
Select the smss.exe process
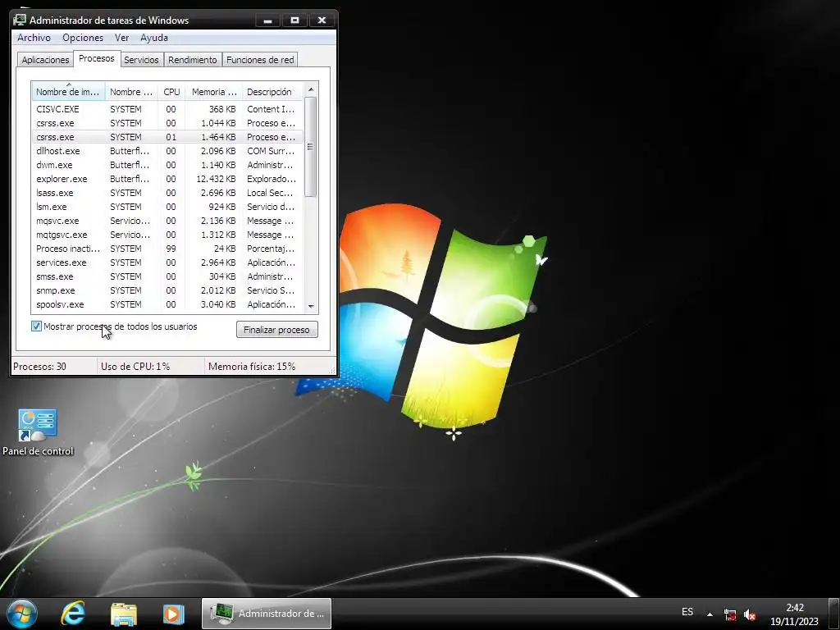pyautogui.click(x=167, y=276)
